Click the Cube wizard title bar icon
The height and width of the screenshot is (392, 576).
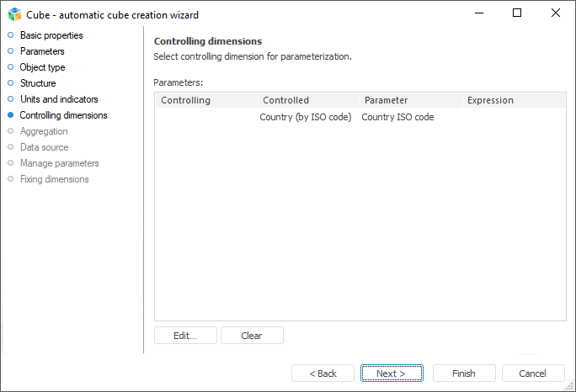pos(14,13)
